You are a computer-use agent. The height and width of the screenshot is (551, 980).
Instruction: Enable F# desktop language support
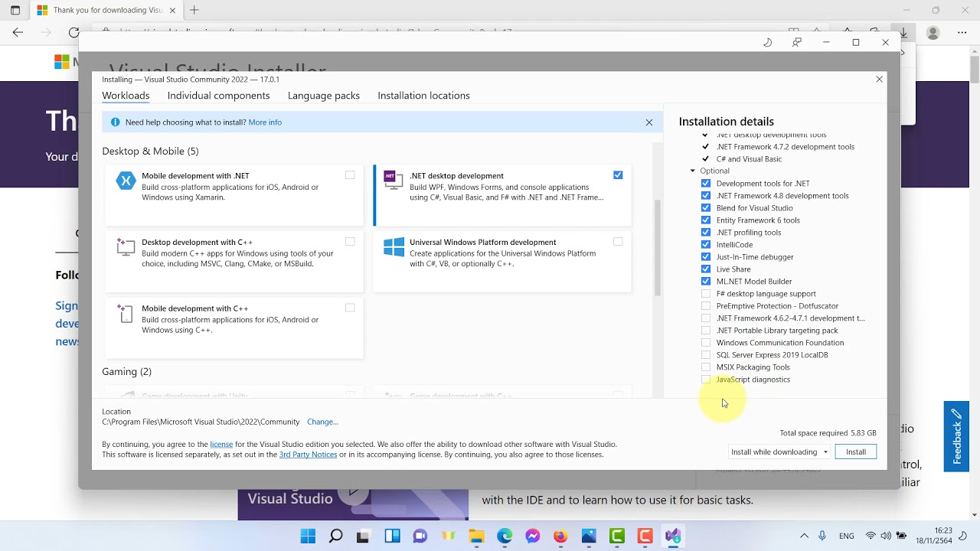pos(706,294)
